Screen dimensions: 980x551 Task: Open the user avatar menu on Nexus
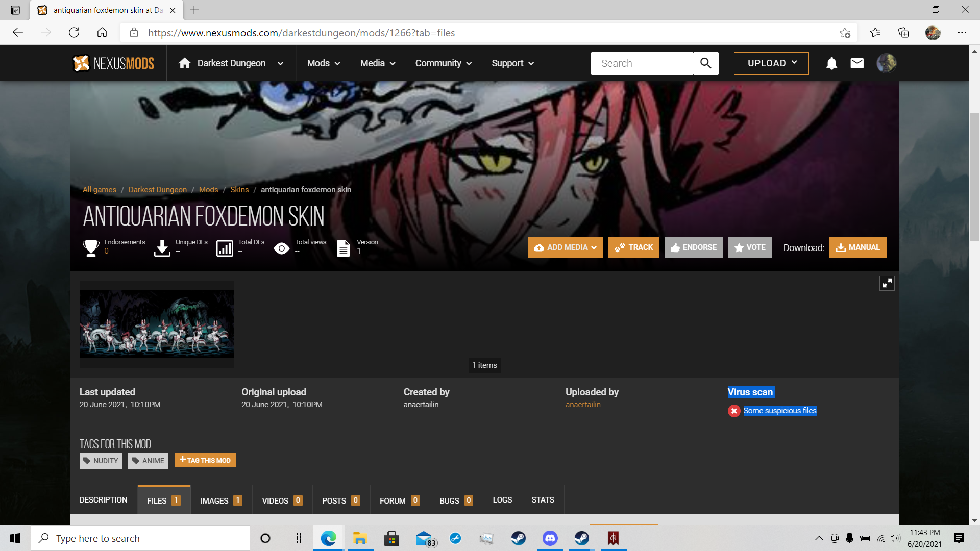(887, 63)
